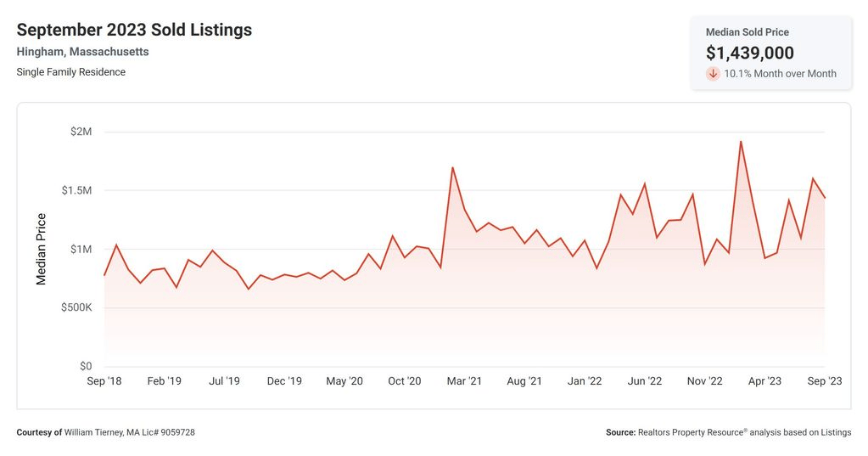868x456 pixels.
Task: Click the red down-arrow icon in Median Sold Price card
Action: click(x=713, y=74)
